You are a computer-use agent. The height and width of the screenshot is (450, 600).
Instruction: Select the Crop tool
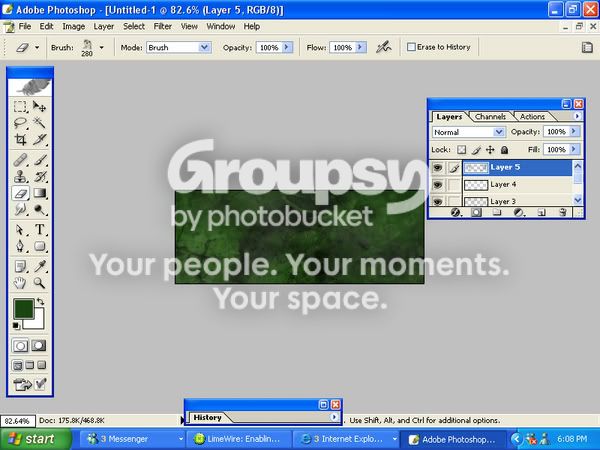[x=20, y=139]
